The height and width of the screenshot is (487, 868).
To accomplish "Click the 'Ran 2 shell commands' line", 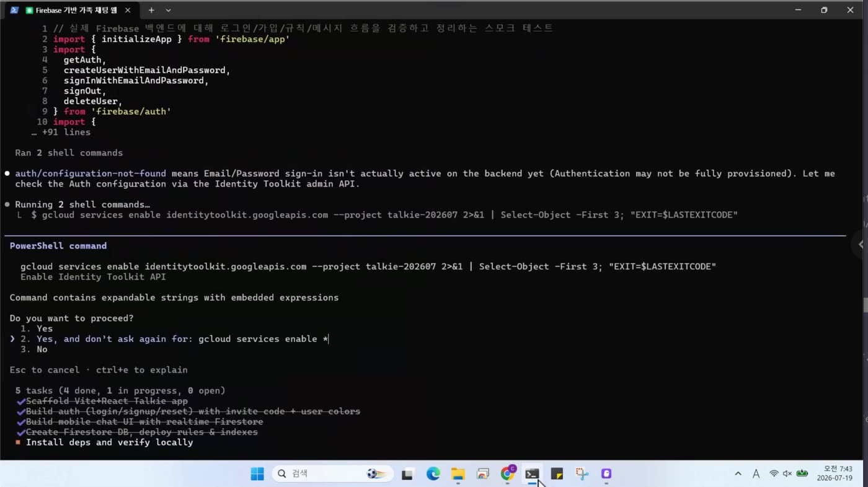I will pos(69,152).
